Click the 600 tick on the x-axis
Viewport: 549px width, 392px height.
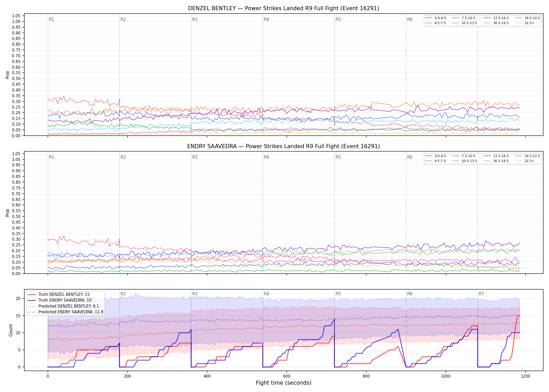(x=287, y=376)
